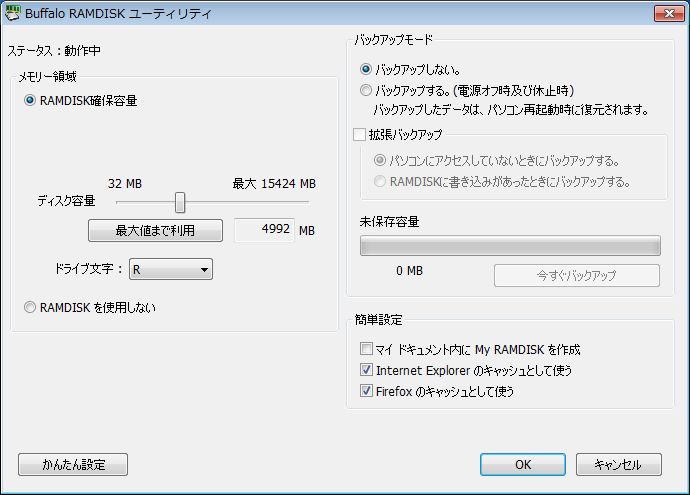690x495 pixels.
Task: Click the Buffalo RAMDISK title bar icon
Action: [12, 13]
